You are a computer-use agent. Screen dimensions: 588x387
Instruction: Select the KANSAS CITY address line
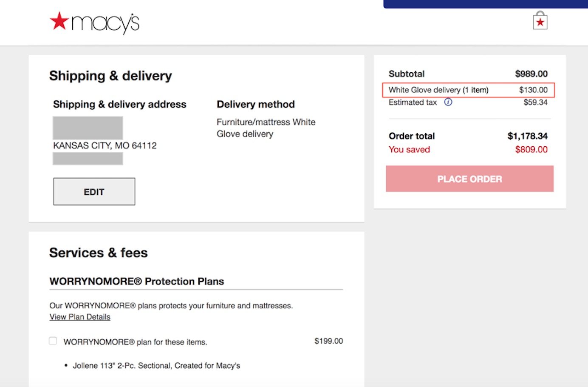(x=105, y=145)
